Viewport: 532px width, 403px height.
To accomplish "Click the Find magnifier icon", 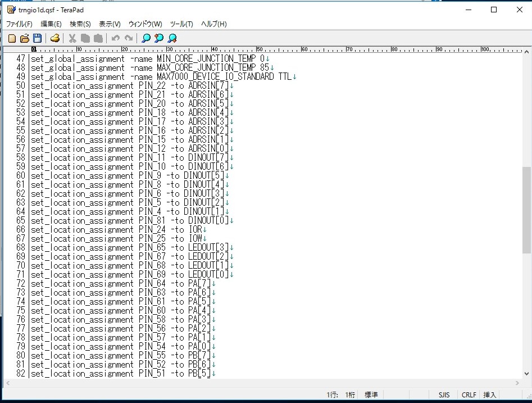I will [146, 38].
